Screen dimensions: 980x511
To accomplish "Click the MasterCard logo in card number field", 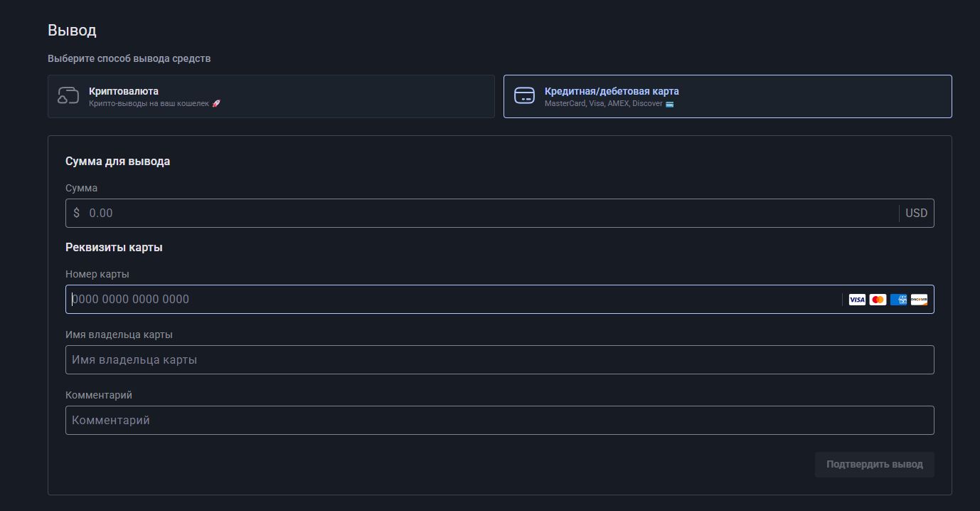I will (x=878, y=300).
